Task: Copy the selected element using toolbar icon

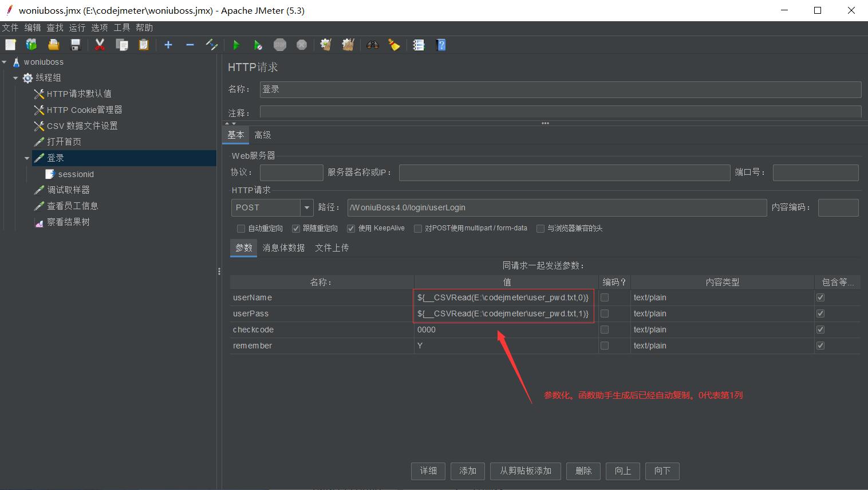Action: (121, 45)
